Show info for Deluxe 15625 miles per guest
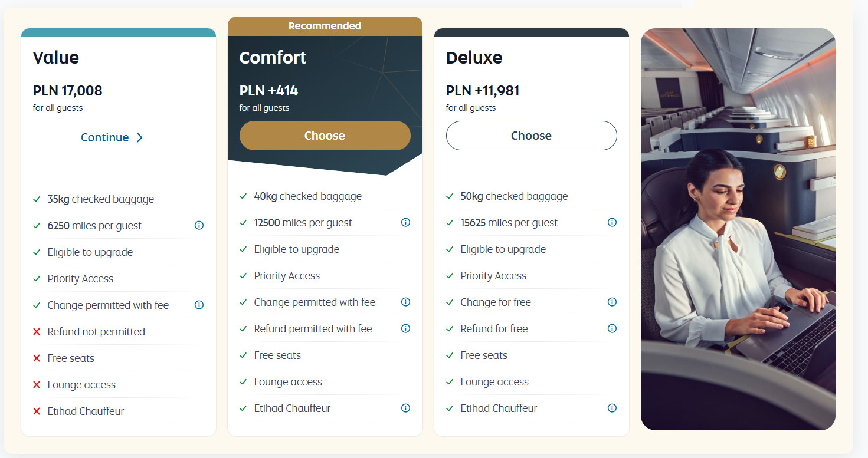The width and height of the screenshot is (868, 458). click(612, 222)
